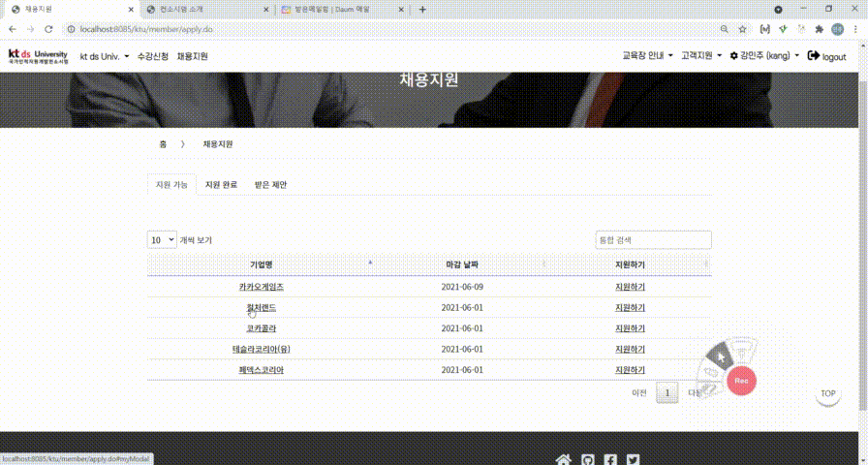The width and height of the screenshot is (868, 465).
Task: Open the Extensions puzzle-piece menu
Action: 820,29
